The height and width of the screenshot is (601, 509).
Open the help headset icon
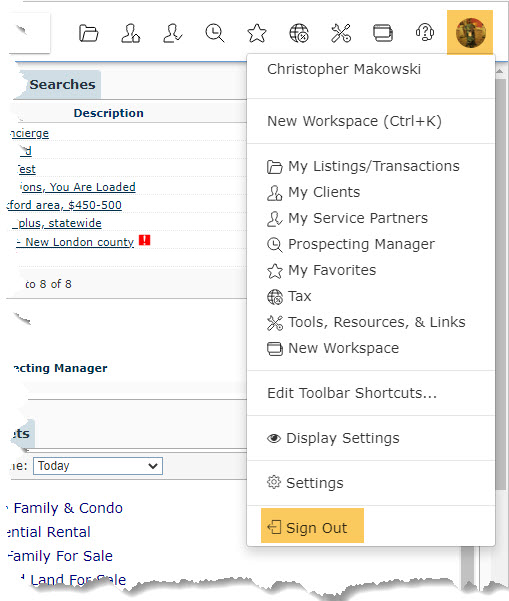click(425, 33)
